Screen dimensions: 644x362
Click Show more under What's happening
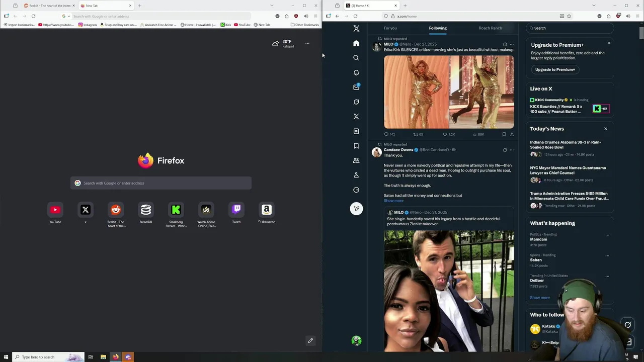click(x=540, y=298)
